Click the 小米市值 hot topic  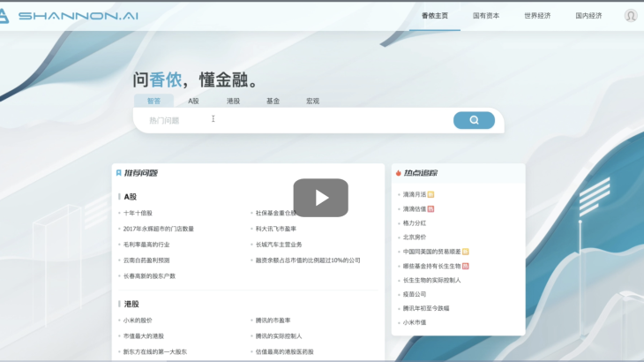415,322
